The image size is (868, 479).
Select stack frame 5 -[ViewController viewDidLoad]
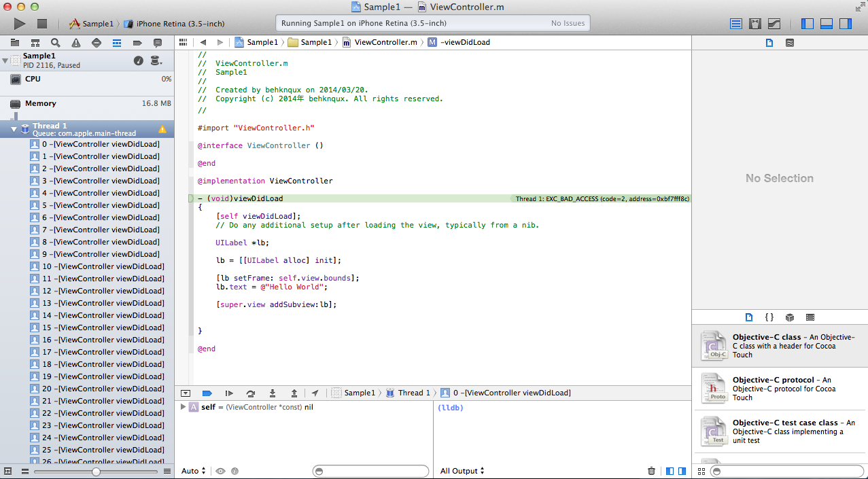click(101, 205)
